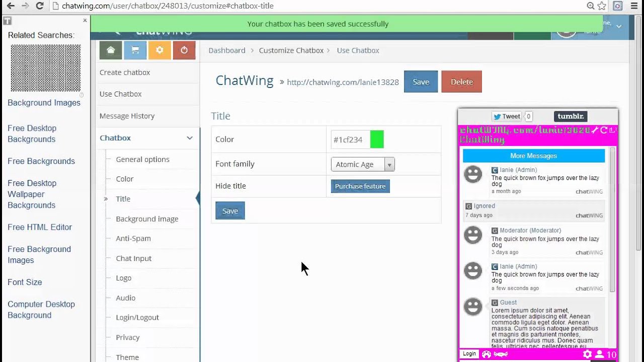Click the Guest's smiley avatar

point(473,307)
